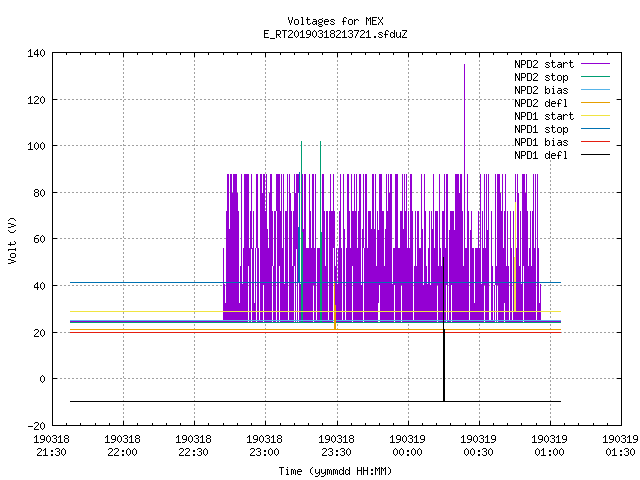Click the orange NPD2 defl legend line
Image resolution: width=640 pixels, height=480 pixels.
click(x=595, y=102)
